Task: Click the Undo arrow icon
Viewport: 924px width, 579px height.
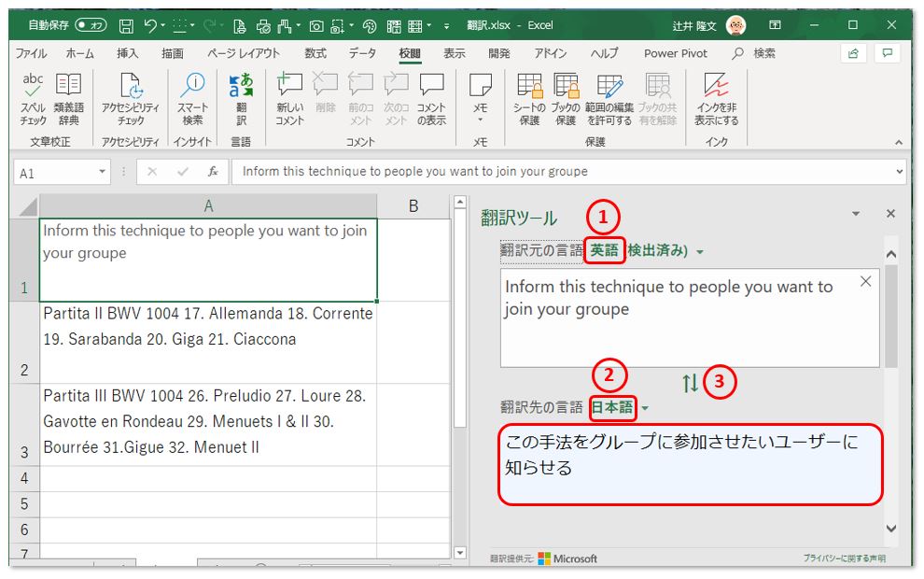Action: pyautogui.click(x=150, y=26)
